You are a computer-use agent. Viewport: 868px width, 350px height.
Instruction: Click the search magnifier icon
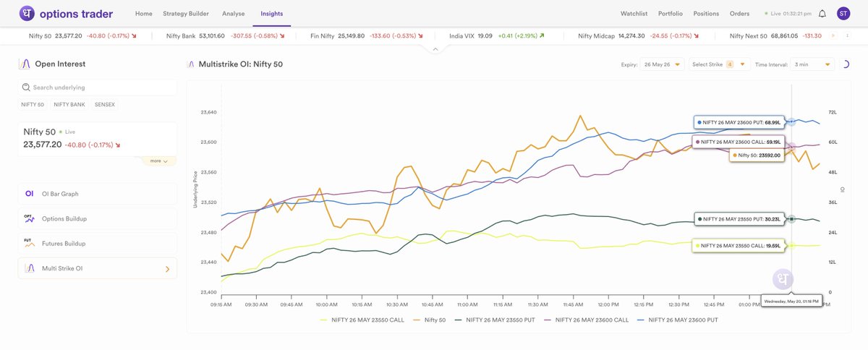tap(26, 87)
